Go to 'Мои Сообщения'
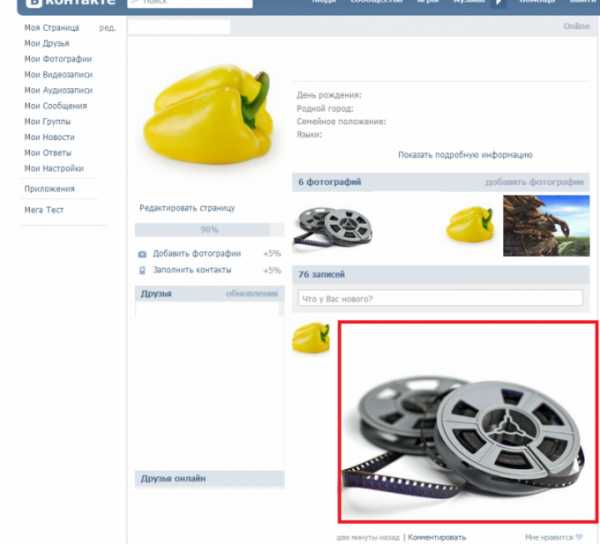 pyautogui.click(x=55, y=106)
